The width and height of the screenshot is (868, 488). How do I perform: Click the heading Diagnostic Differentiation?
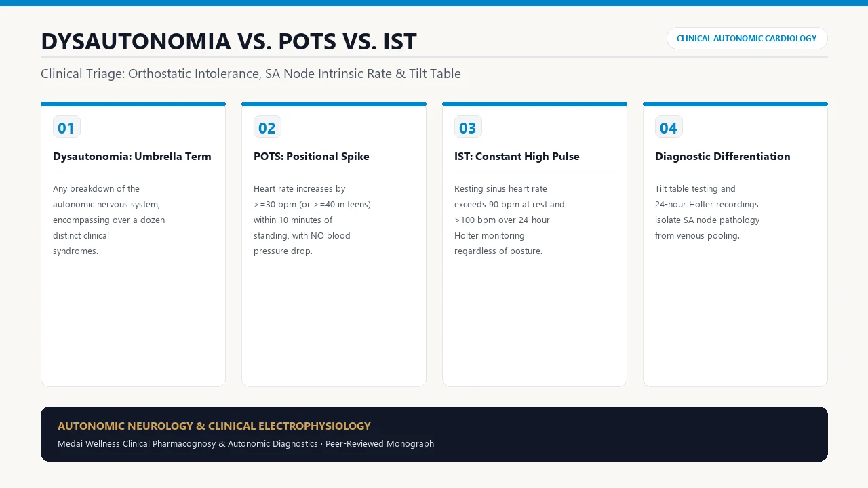point(723,157)
